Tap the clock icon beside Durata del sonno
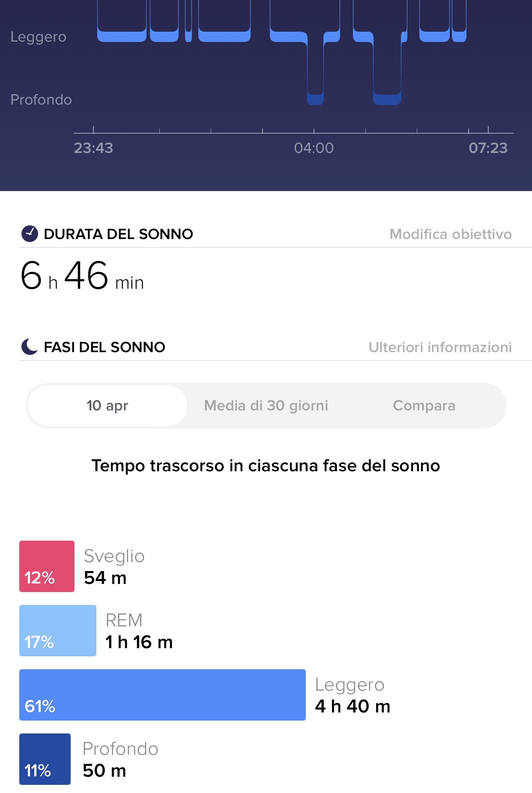This screenshot has width=532, height=793. pos(30,234)
